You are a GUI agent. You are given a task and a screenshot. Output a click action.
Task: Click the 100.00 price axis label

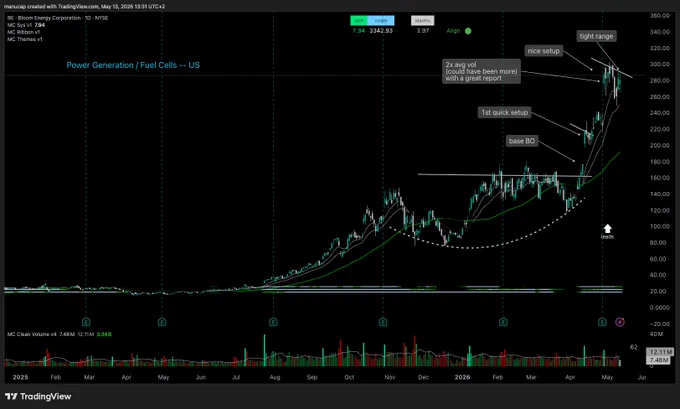[x=660, y=226]
